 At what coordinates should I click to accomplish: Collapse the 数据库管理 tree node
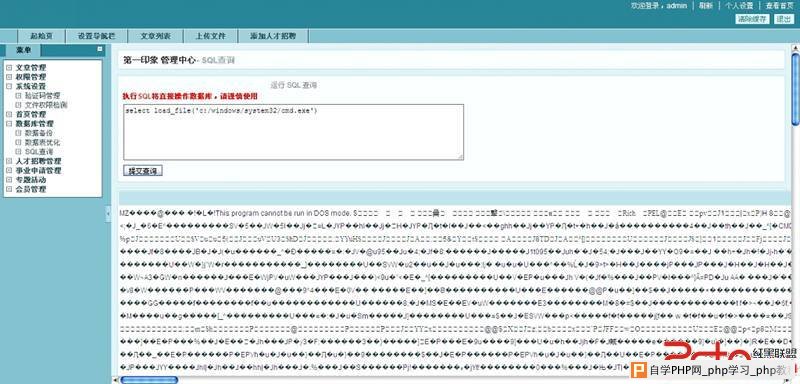pos(9,123)
